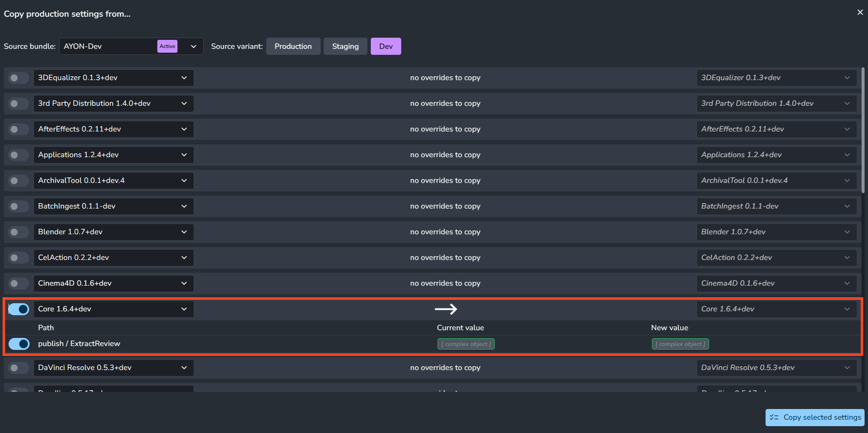This screenshot has height=433, width=868.
Task: Open target ArchivalTool 0.0.1+dev.4 dropdown
Action: click(777, 181)
